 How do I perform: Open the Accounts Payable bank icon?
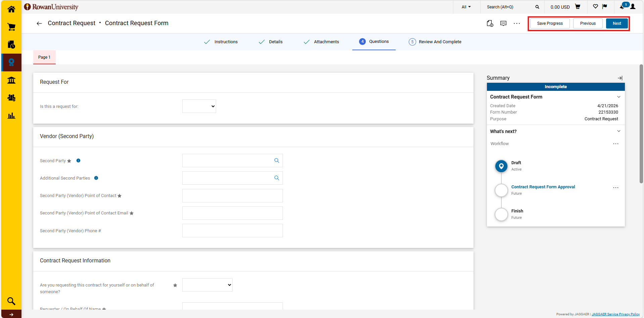[11, 80]
